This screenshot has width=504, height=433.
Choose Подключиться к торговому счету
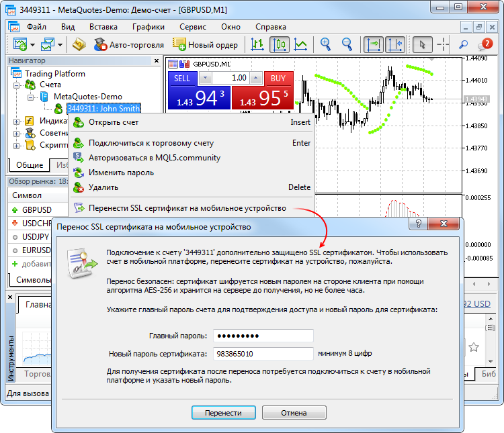click(192, 143)
